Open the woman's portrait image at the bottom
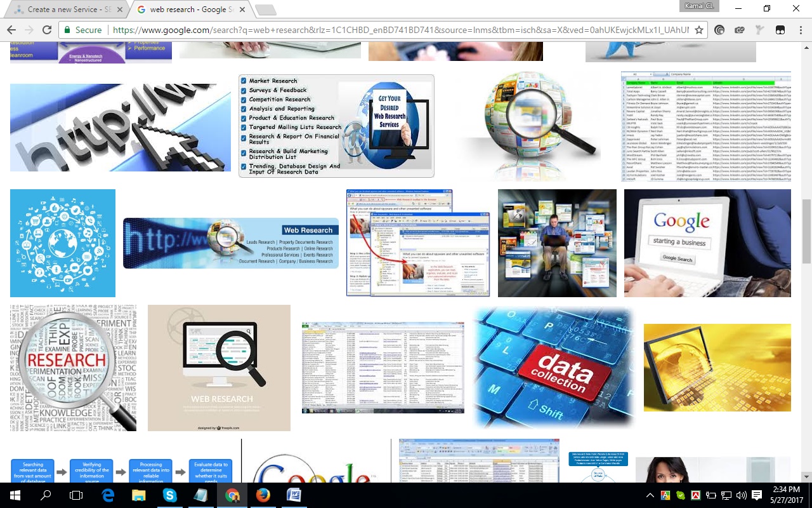Viewport: 812px width, 508px height. click(713, 470)
